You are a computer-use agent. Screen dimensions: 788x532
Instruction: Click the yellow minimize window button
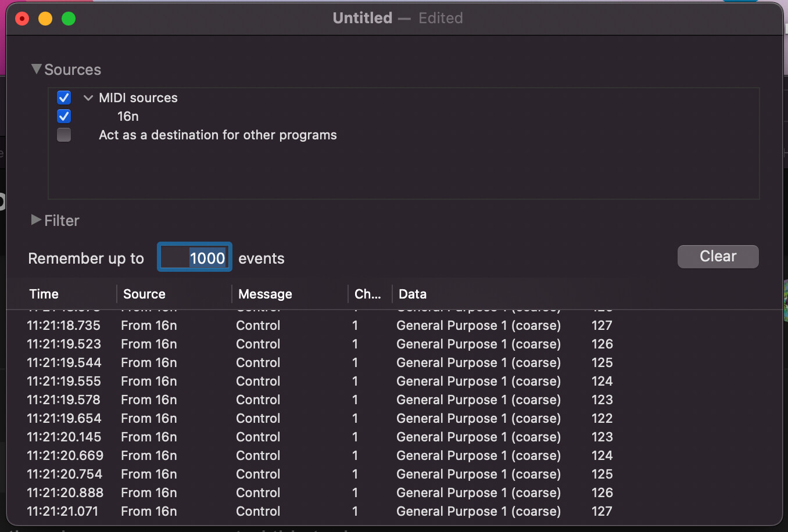(45, 19)
